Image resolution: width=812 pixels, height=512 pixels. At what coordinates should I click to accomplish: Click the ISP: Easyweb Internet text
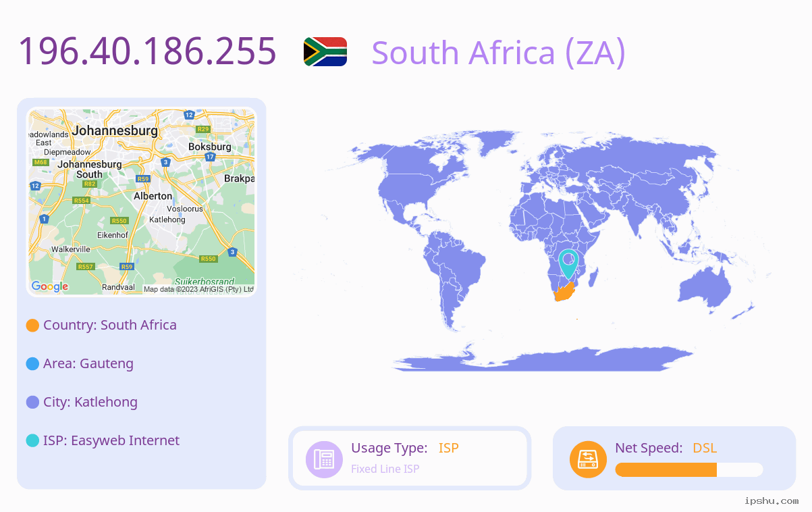111,440
